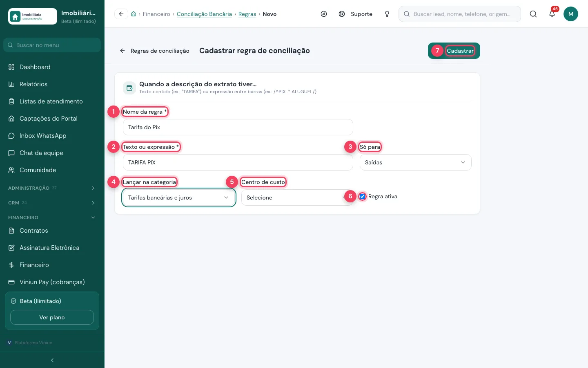
Task: Open Relatórios from the sidebar
Action: [52, 84]
